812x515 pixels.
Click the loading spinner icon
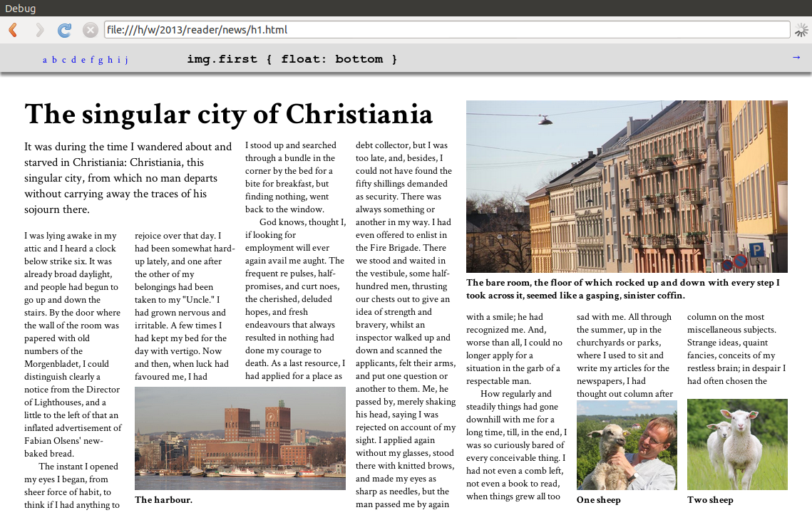(x=801, y=30)
